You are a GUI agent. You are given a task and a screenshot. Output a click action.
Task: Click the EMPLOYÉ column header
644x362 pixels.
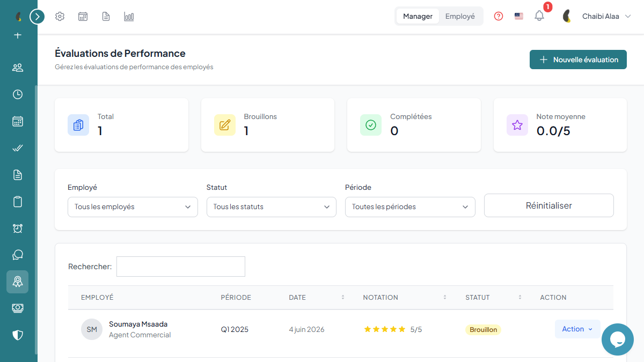point(97,297)
